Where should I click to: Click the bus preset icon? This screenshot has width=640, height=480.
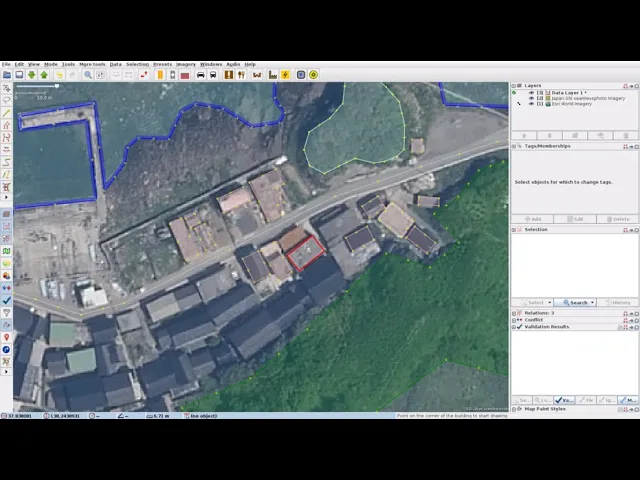pos(213,75)
